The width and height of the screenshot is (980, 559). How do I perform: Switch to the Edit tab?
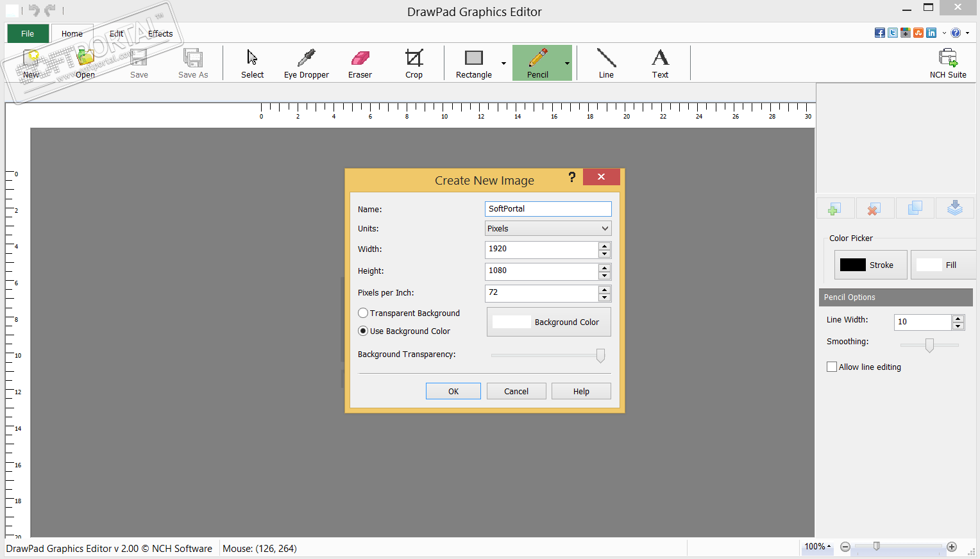tap(116, 33)
